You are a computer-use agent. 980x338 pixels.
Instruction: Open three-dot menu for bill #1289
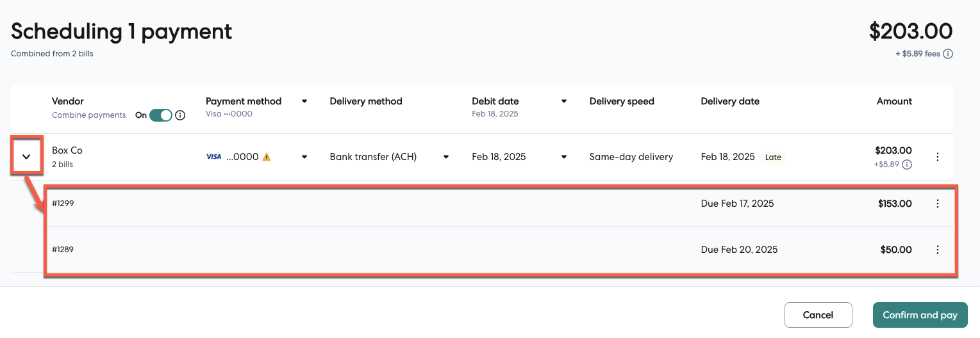(x=938, y=250)
